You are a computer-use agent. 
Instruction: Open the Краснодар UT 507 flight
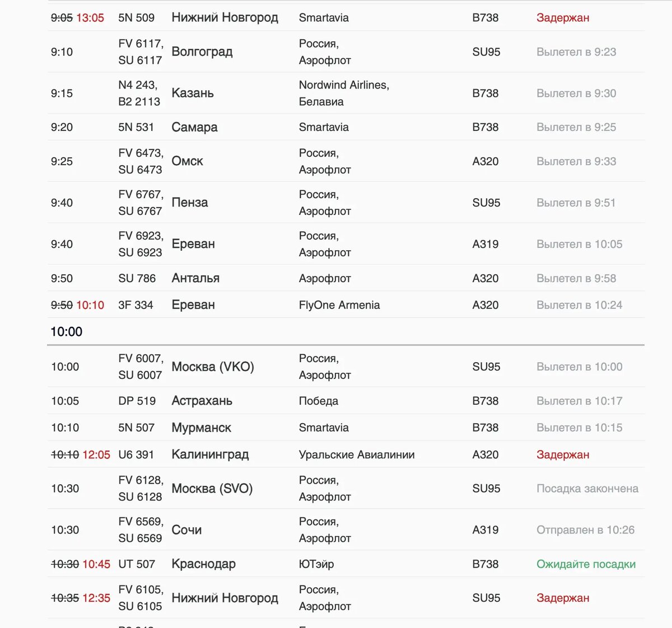pyautogui.click(x=346, y=564)
